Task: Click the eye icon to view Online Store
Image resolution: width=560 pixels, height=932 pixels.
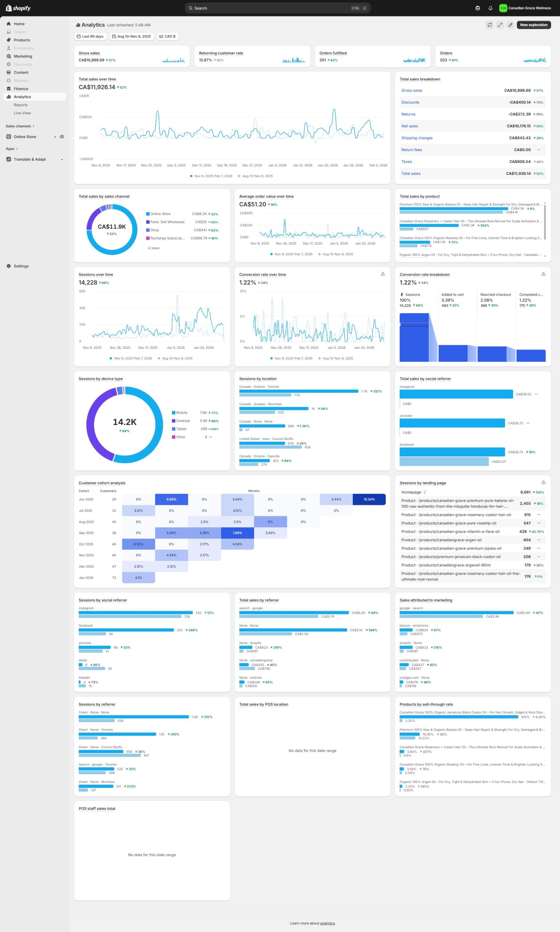Action: 62,137
